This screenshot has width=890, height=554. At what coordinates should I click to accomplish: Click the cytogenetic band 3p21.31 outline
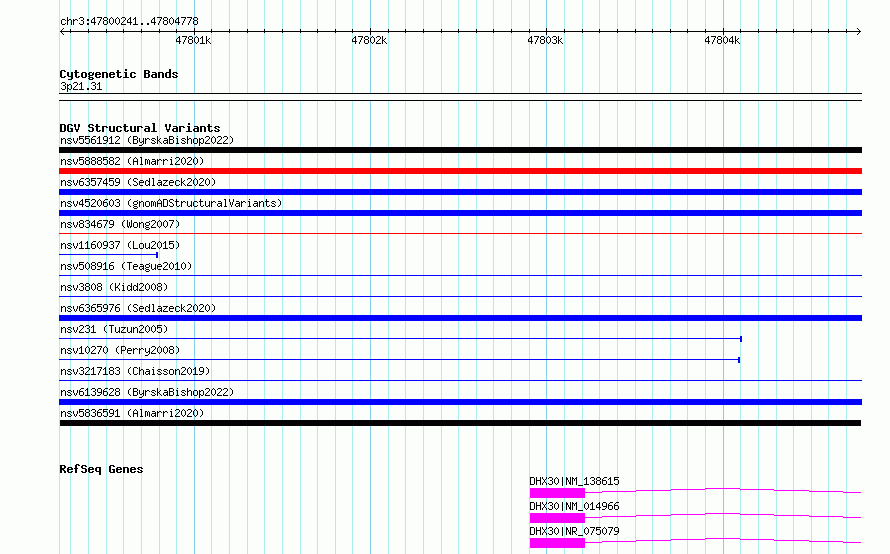pyautogui.click(x=460, y=97)
